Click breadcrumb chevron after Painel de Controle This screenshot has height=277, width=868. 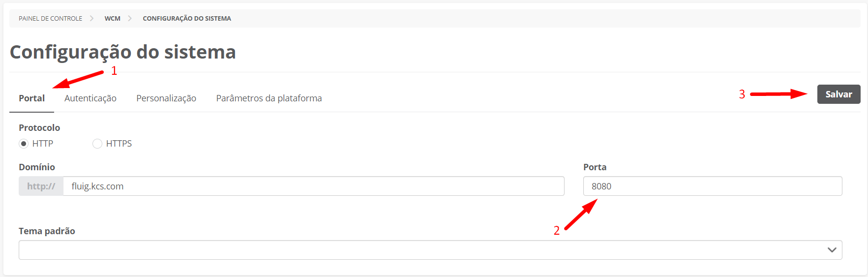tap(91, 18)
